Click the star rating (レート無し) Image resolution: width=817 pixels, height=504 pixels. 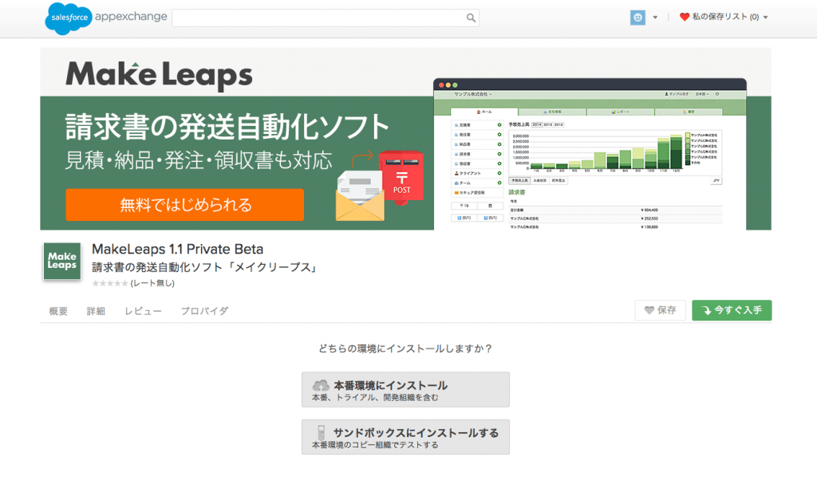133,283
